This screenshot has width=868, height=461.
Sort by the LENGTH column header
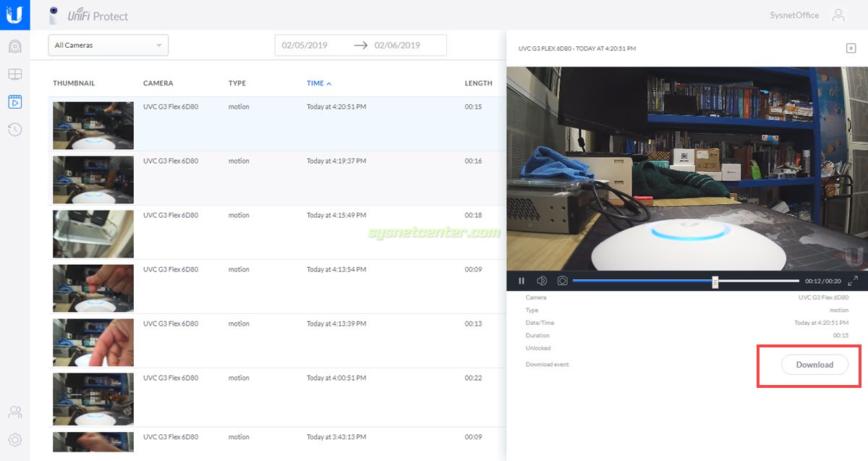pos(478,83)
